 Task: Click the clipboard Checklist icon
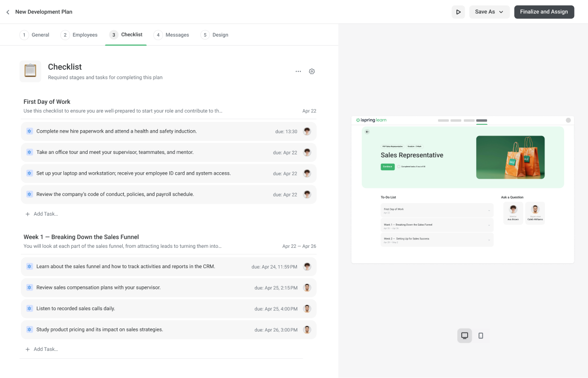click(x=30, y=71)
